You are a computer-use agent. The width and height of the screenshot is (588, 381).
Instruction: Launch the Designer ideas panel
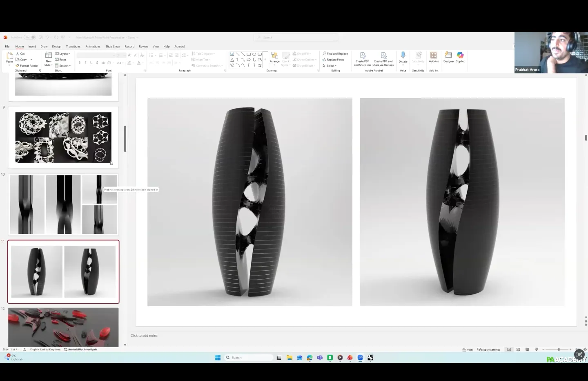tap(448, 57)
